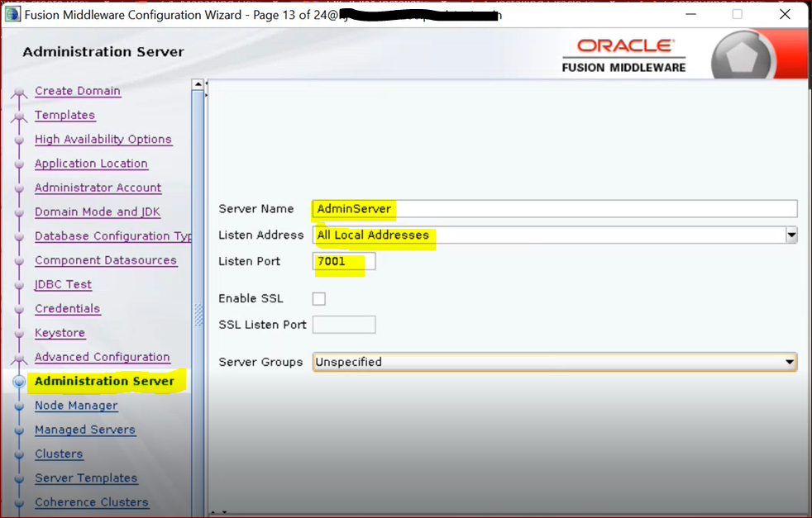Navigate to the Credentials step

click(67, 309)
